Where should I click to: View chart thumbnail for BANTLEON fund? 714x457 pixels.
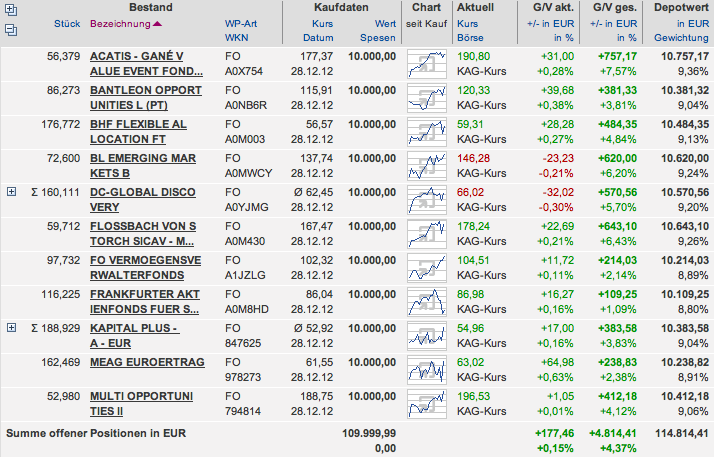coord(427,98)
